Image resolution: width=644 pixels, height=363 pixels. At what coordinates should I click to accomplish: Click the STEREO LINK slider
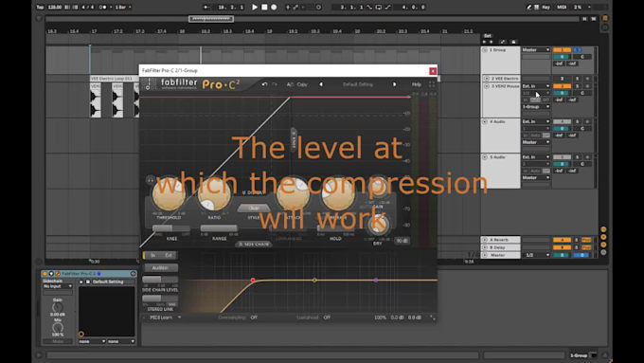click(160, 299)
